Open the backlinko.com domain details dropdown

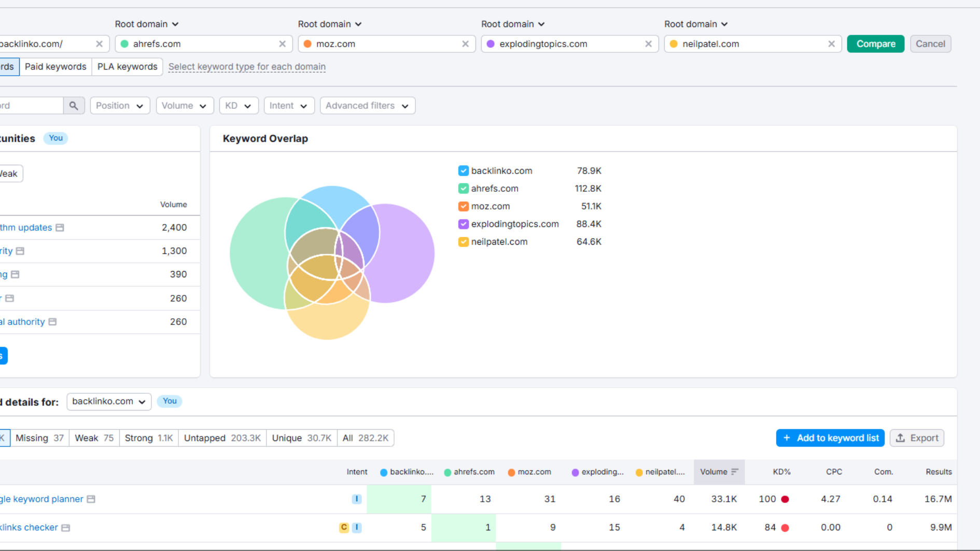(x=109, y=402)
